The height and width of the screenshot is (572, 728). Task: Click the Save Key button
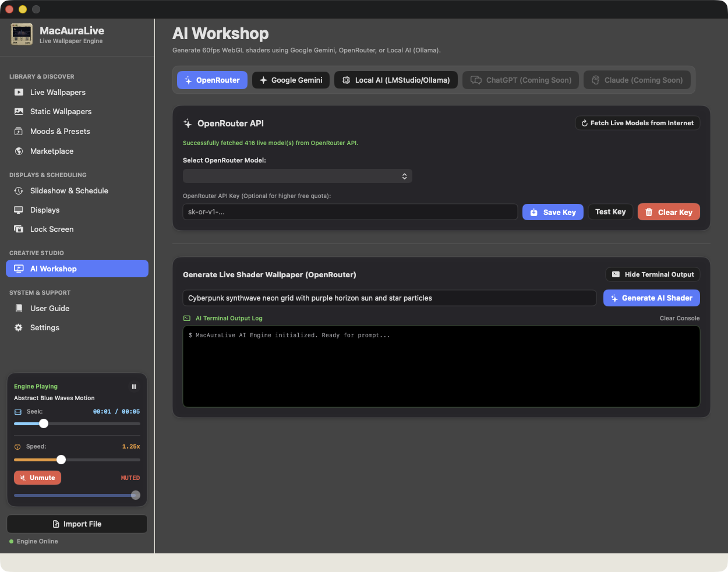(x=553, y=212)
